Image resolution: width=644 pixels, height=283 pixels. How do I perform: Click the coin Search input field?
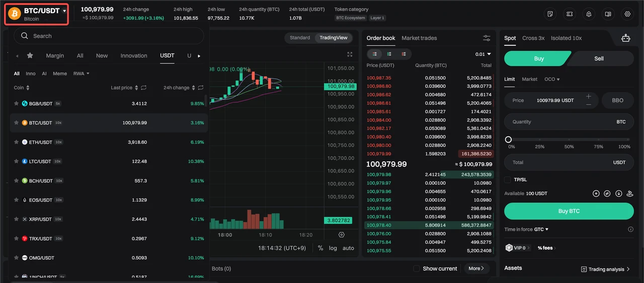(109, 36)
